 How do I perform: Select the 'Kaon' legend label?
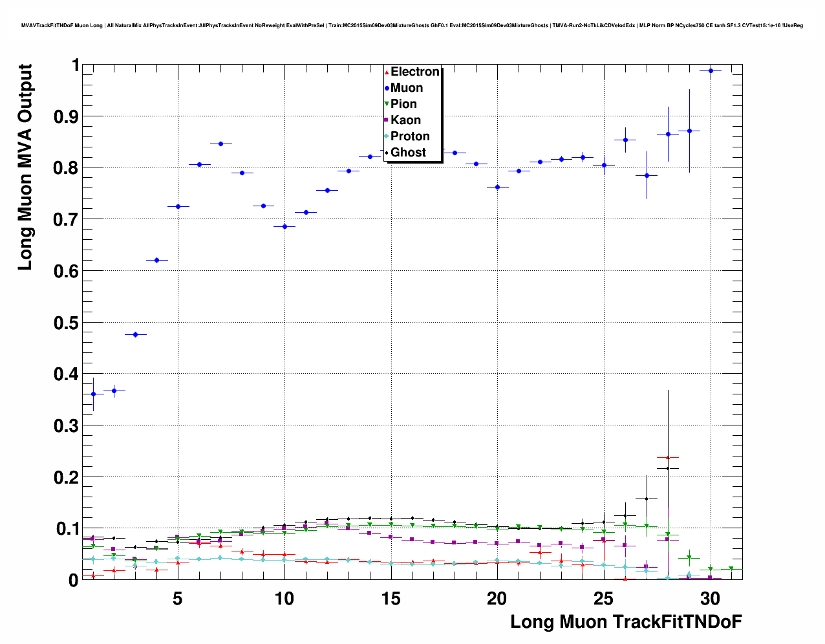[405, 120]
